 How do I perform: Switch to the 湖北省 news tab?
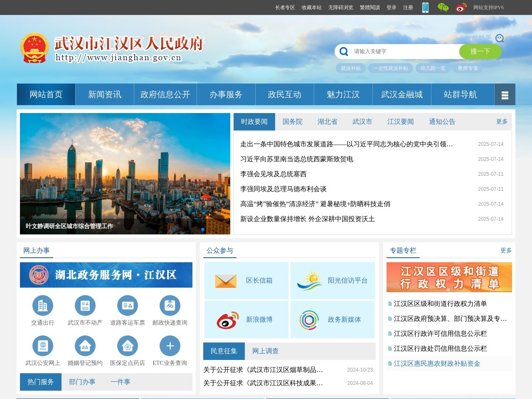coord(328,122)
